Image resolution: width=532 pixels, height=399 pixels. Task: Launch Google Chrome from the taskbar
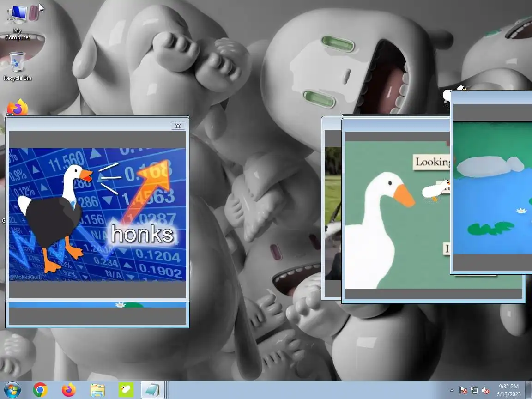tap(40, 390)
